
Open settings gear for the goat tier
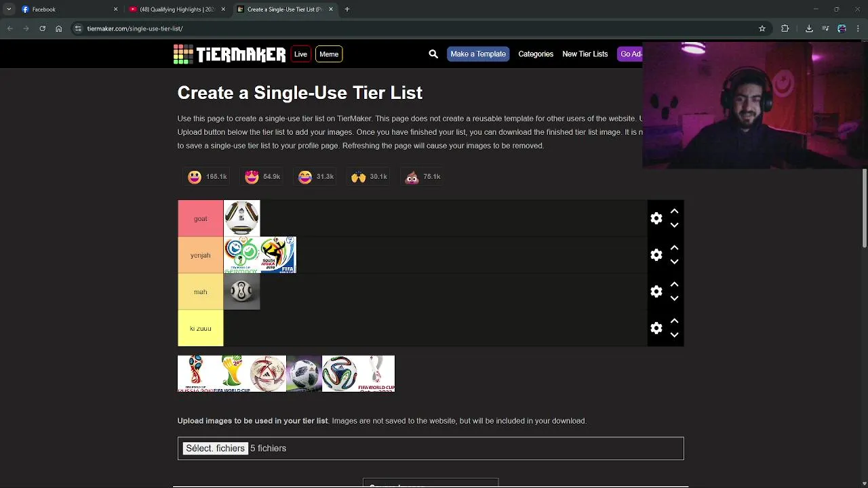[x=656, y=218]
